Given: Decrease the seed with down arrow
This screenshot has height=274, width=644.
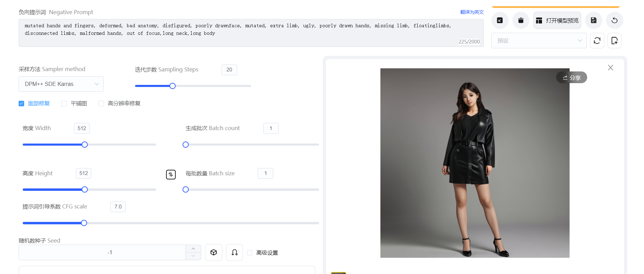Looking at the screenshot, I should [193, 256].
